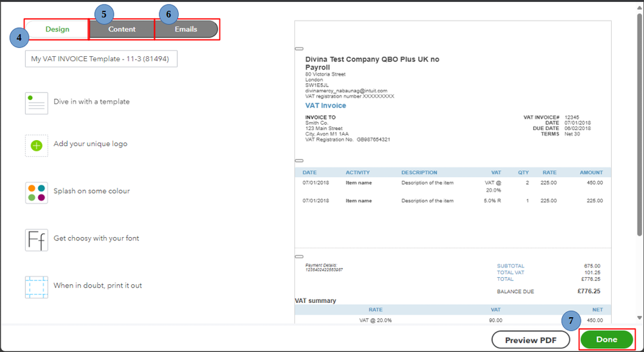
Task: Click the colour dots palette icon
Action: [x=37, y=193]
